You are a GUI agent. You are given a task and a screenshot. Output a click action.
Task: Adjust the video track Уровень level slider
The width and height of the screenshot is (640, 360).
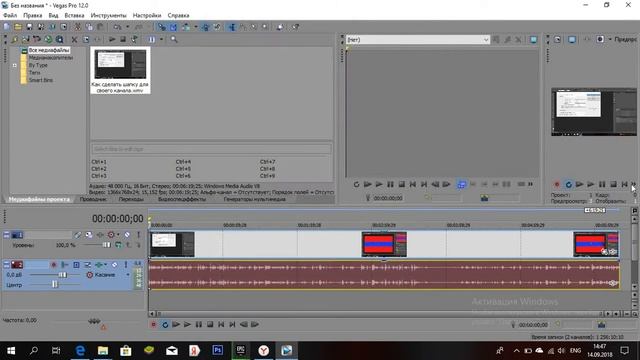[x=106, y=245]
